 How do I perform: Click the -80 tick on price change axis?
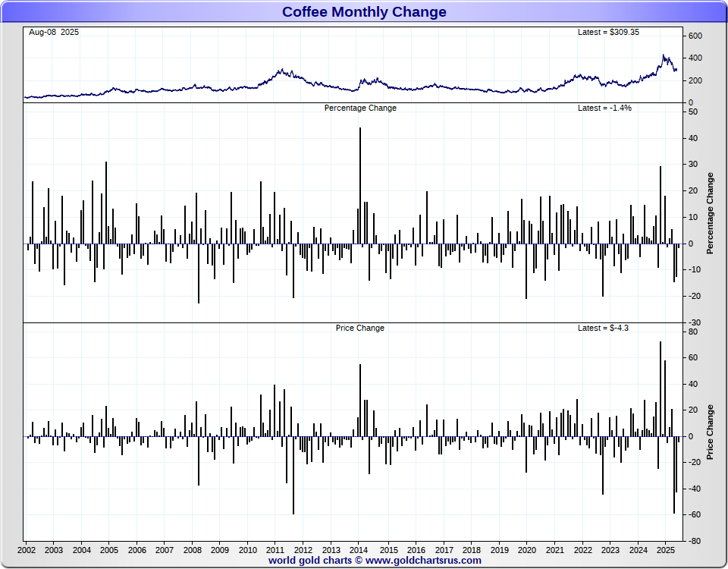pos(695,541)
